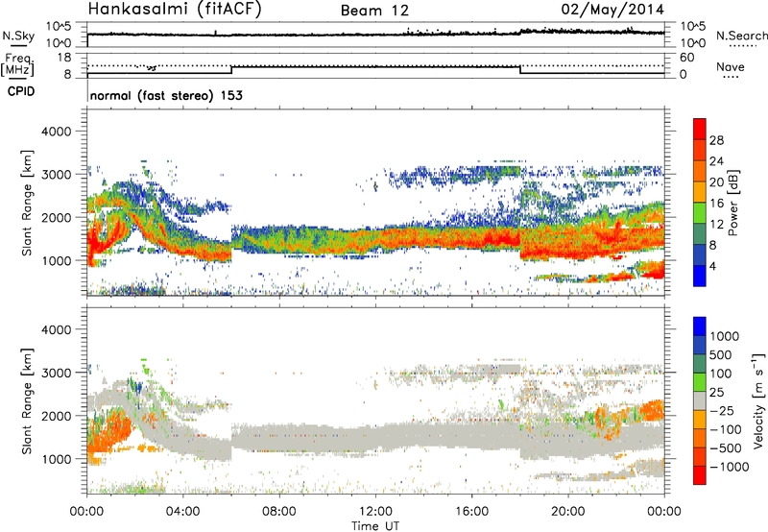Click the Beam 12 label
The image size is (768, 532).
pos(374,11)
